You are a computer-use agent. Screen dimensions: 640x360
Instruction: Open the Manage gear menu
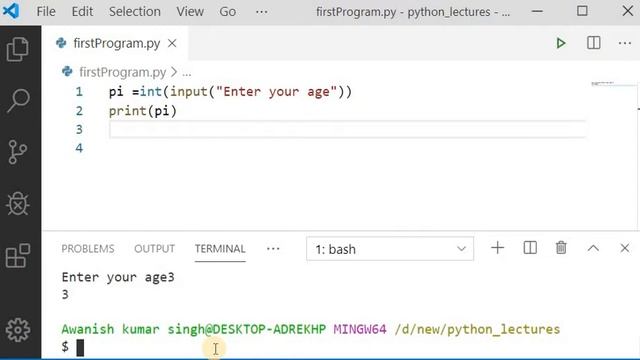18,330
